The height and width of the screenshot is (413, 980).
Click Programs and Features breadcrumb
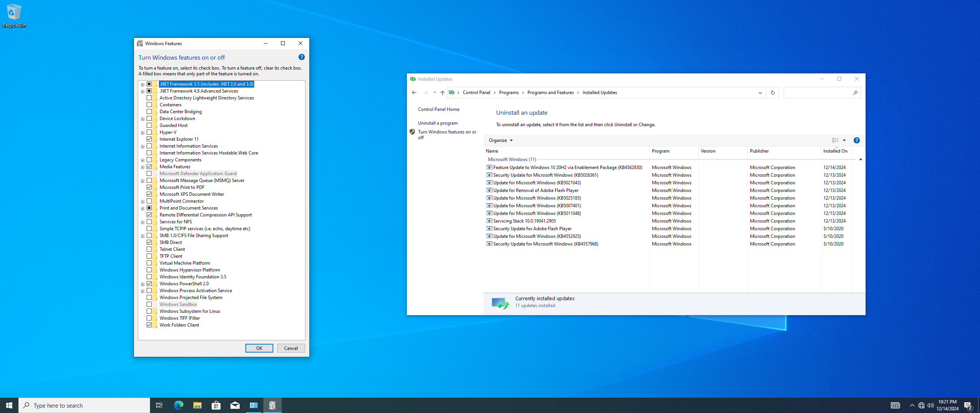[550, 93]
